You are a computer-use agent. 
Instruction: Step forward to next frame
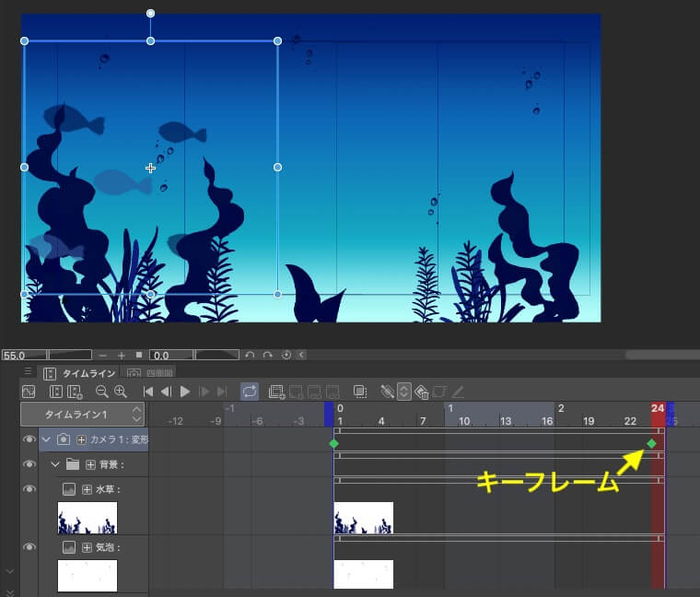pyautogui.click(x=204, y=392)
